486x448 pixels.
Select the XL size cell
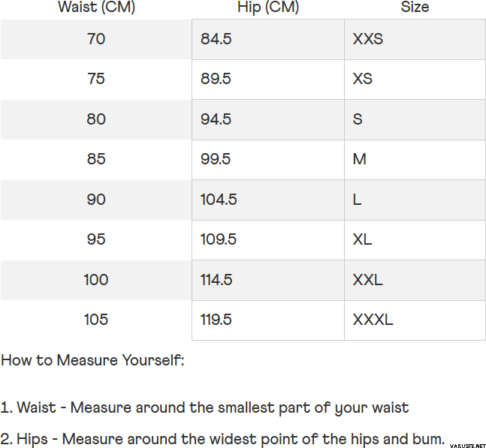tap(363, 239)
